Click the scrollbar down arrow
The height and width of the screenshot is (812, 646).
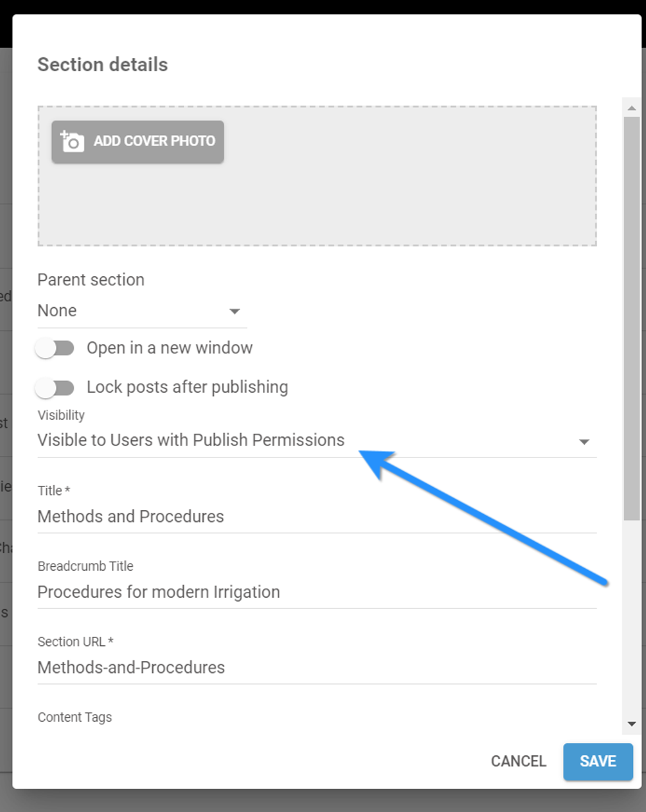[x=631, y=724]
